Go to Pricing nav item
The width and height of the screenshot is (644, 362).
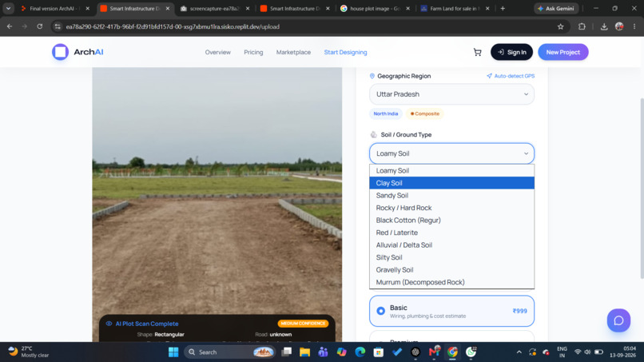(253, 52)
